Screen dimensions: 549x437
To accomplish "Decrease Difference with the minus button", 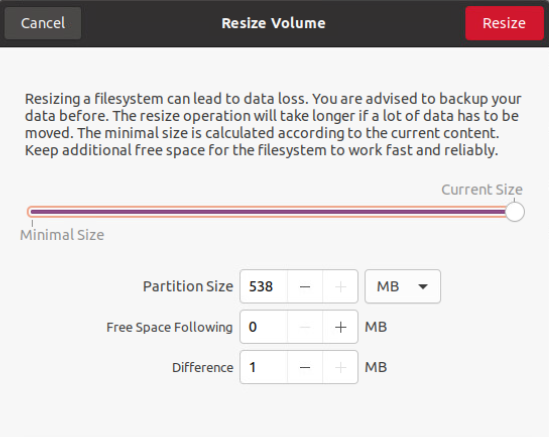I will coord(305,367).
